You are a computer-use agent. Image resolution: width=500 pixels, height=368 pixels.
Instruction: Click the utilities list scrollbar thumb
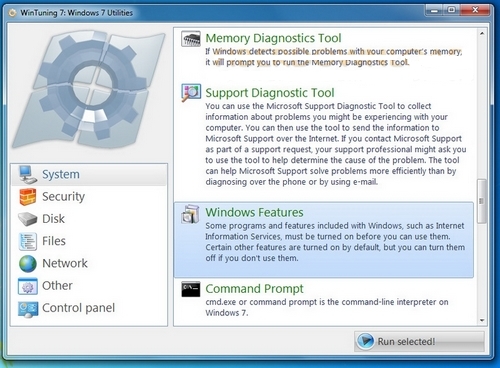tap(482, 201)
